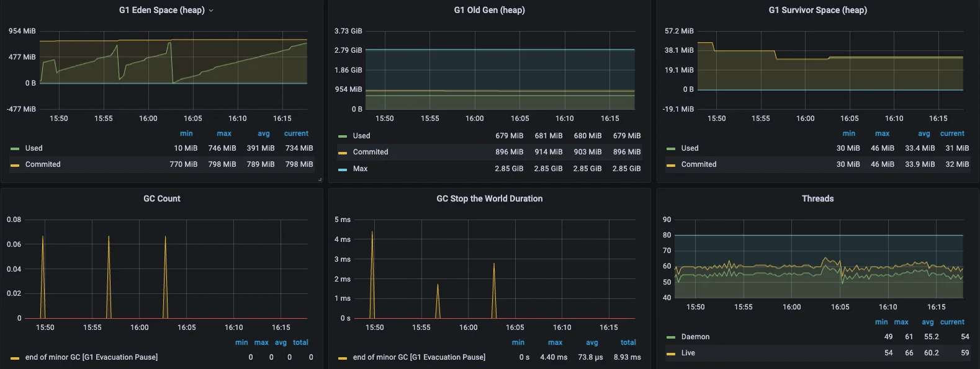Open the G1 Old Gen (heap) panel menu
The image size is (980, 369).
click(489, 10)
